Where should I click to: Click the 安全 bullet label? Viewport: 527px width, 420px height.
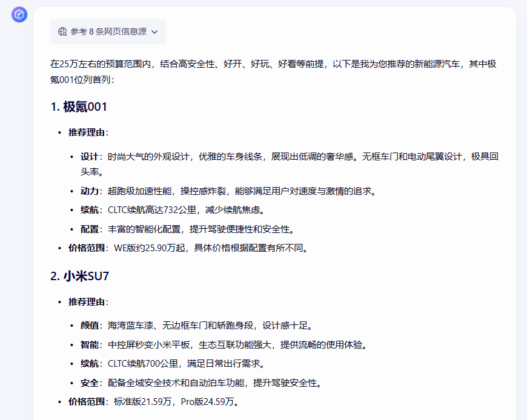pyautogui.click(x=90, y=383)
